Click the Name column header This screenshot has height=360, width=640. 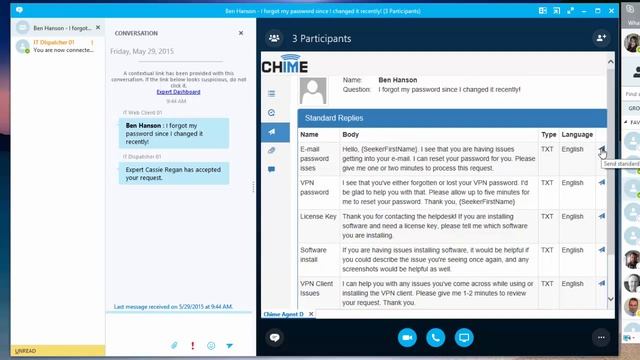pyautogui.click(x=309, y=134)
